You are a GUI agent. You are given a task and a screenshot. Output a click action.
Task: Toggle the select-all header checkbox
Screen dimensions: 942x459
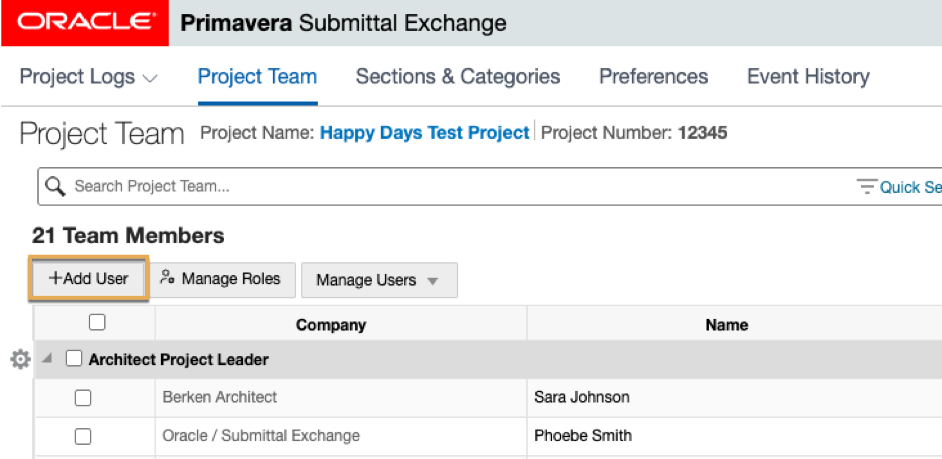(97, 322)
